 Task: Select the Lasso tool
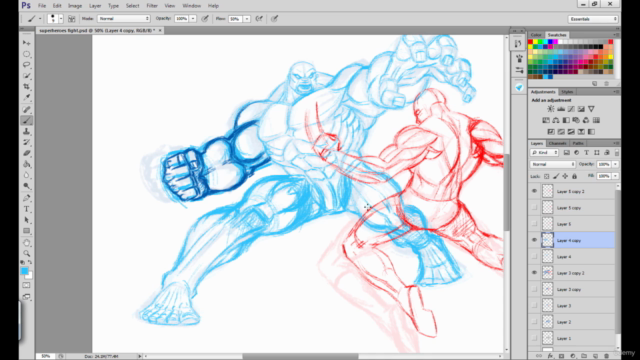[x=27, y=65]
